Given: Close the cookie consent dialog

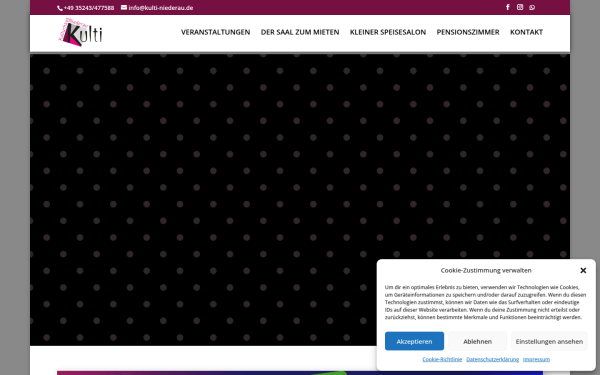Looking at the screenshot, I should pos(583,271).
